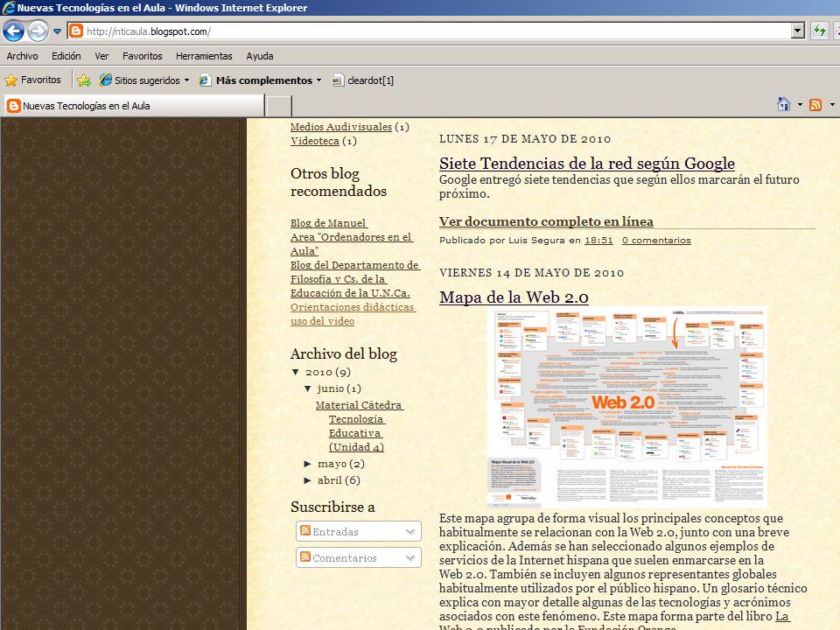Open Mapa de la Web 2.0 post title
The height and width of the screenshot is (630, 840).
514,297
